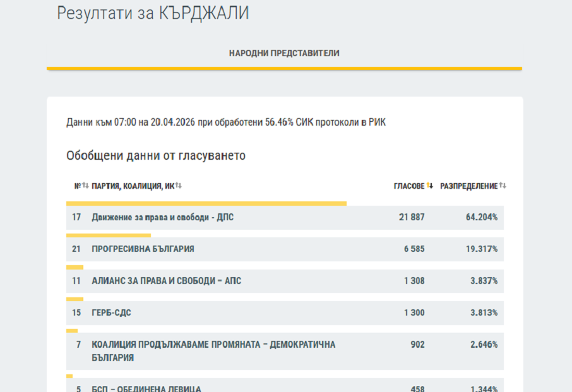Click the ПАРТИЯ, КОАЛИЦИЯ, ИК header label

click(x=133, y=186)
